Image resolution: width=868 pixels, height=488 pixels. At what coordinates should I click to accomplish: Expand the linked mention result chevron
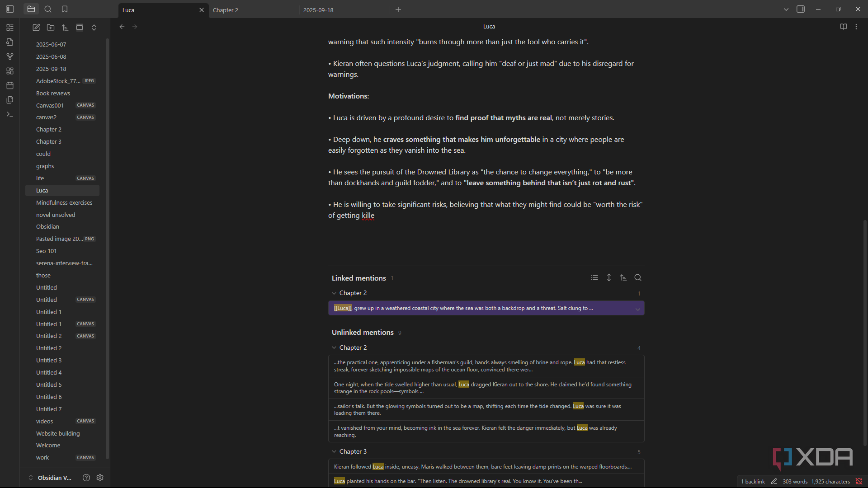(x=638, y=309)
